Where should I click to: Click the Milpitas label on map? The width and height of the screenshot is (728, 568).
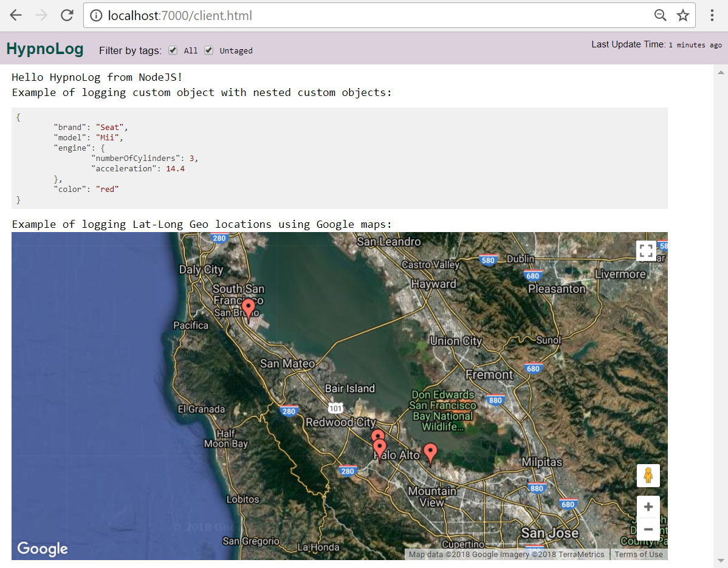542,462
